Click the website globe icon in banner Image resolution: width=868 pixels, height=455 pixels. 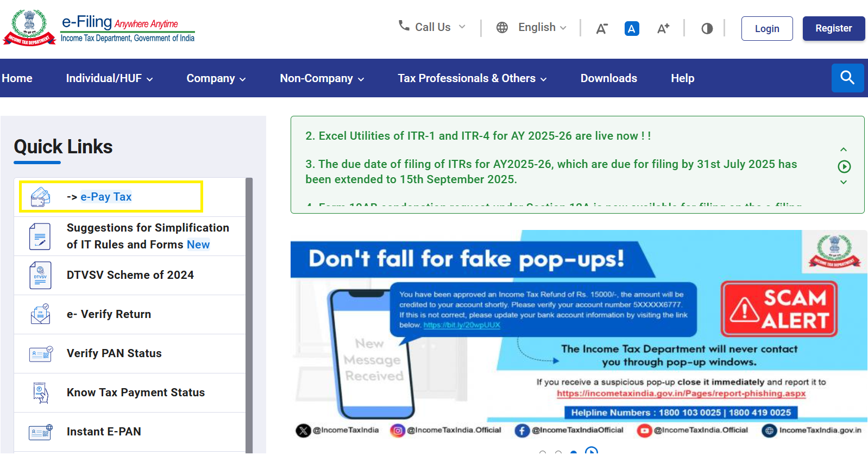[769, 431]
